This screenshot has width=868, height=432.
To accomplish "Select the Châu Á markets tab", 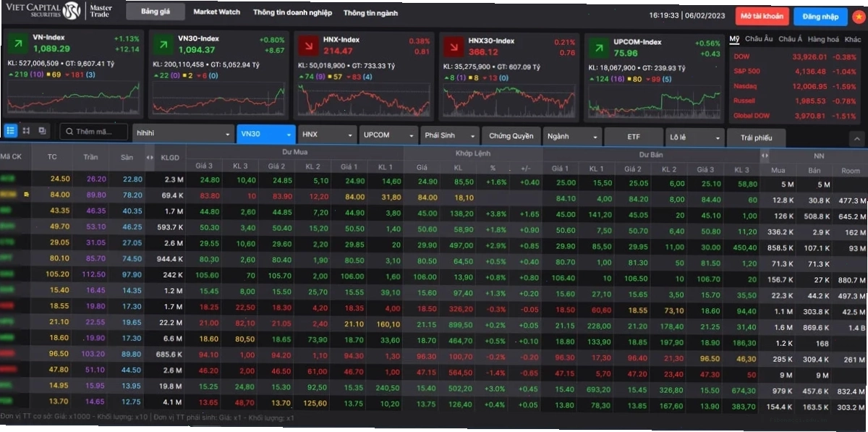I will (x=791, y=38).
